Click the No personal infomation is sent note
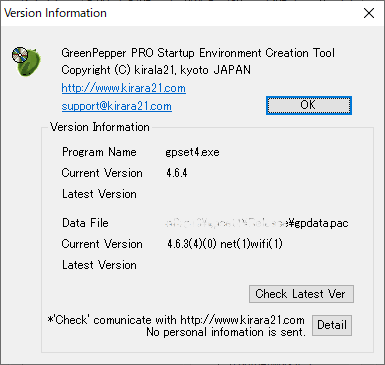Screen dimensions: 385x365 click(226, 332)
